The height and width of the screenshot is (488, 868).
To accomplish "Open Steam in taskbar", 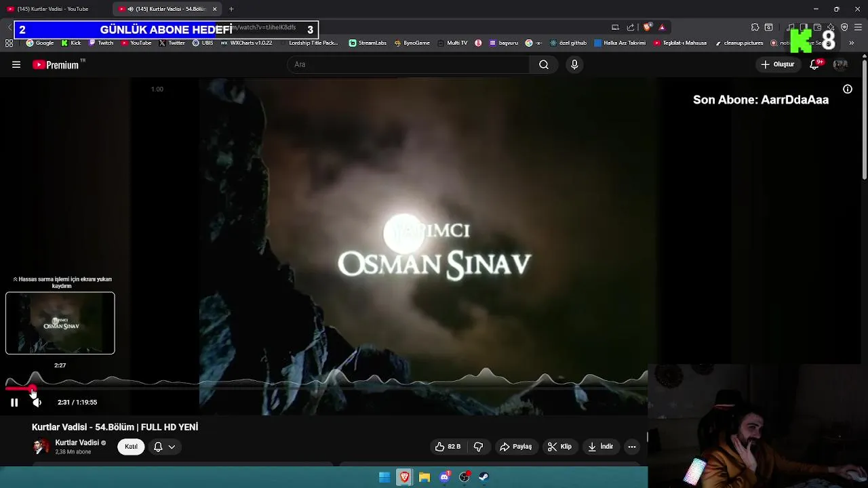I will pos(484,477).
